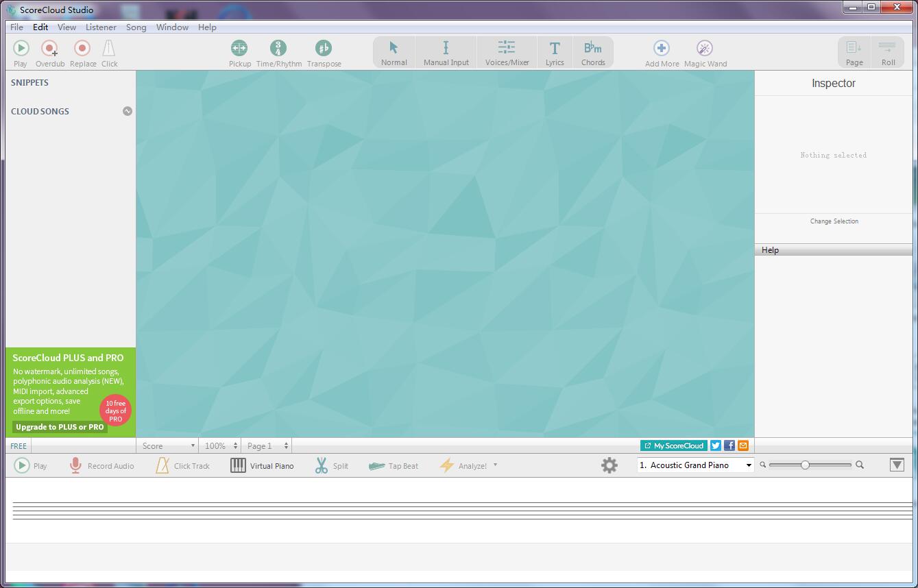Click Upgrade to PLUS or PRO
Screen dimensions: 918x588
pyautogui.click(x=60, y=427)
